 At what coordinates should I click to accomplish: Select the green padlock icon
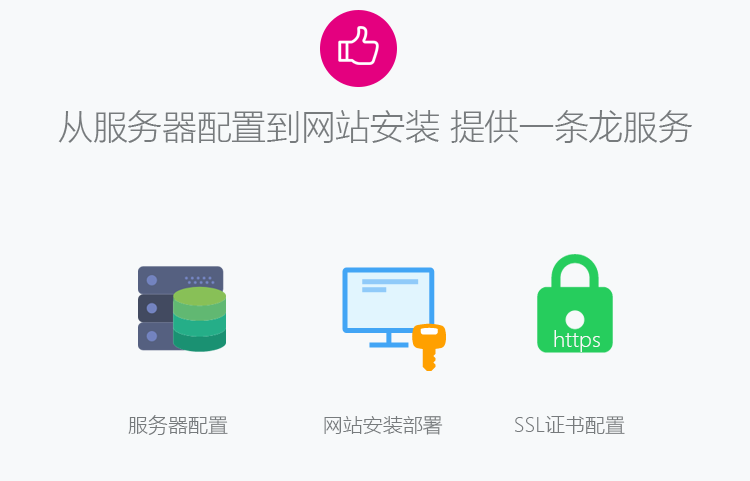point(575,304)
